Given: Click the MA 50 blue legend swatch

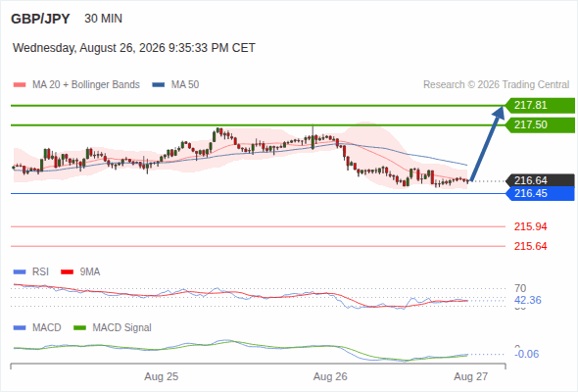Looking at the screenshot, I should (159, 85).
